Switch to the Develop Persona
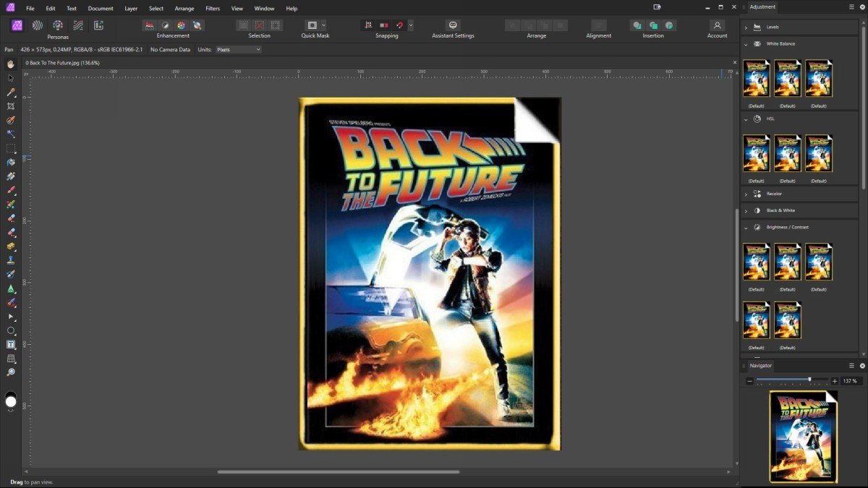Screen dimensions: 868x488 point(58,25)
